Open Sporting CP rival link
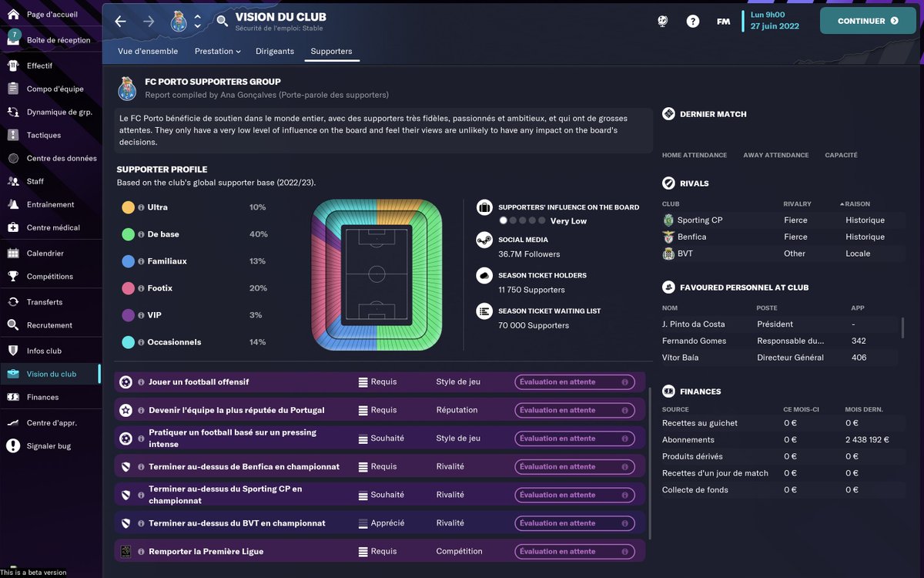Viewport: 924px width, 578px height. (699, 220)
